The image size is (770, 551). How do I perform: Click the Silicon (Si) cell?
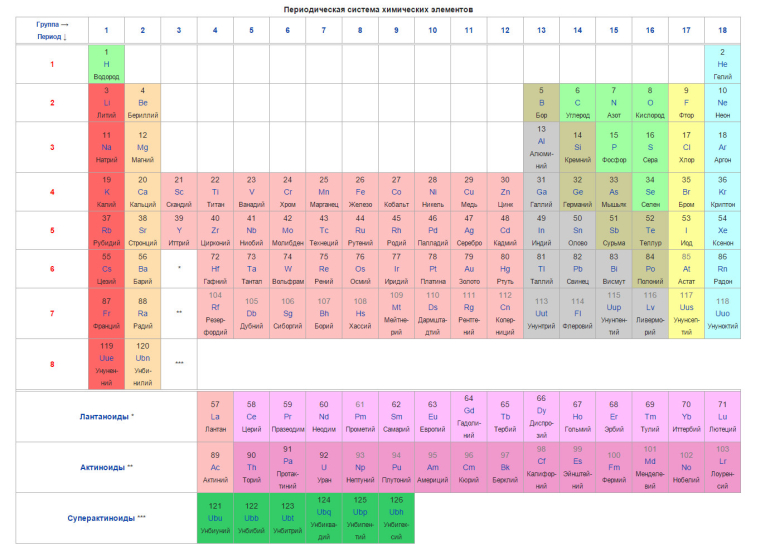coord(578,147)
